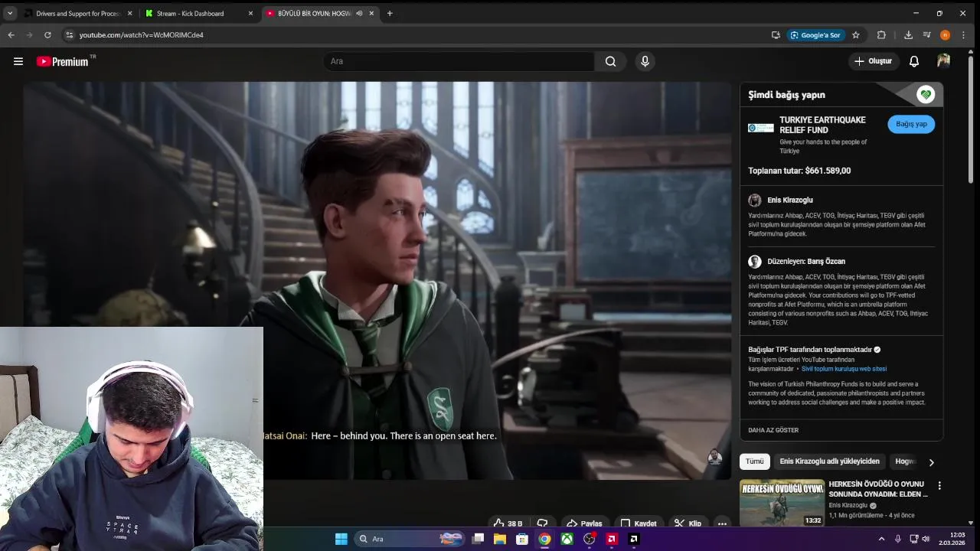Click the address bar URL field

click(421, 35)
